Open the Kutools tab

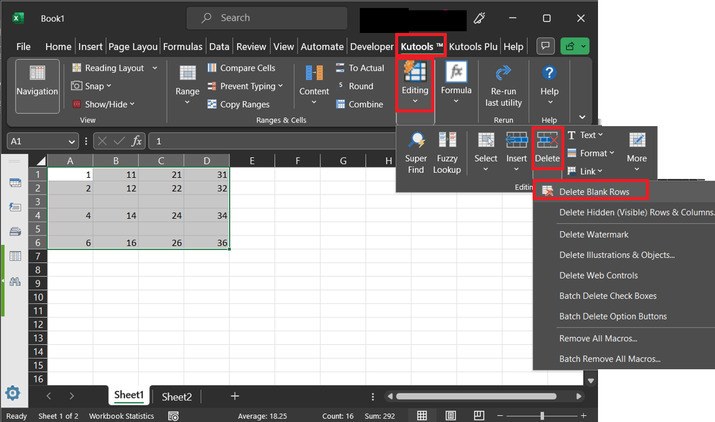click(x=421, y=47)
